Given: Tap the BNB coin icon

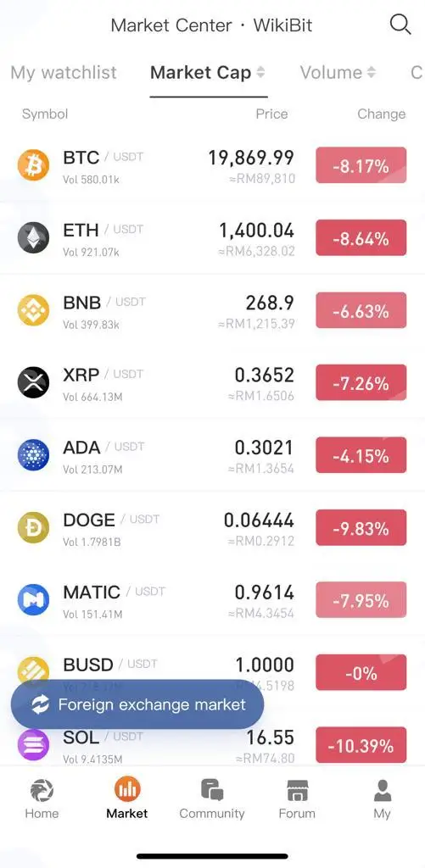Looking at the screenshot, I should pos(33,310).
